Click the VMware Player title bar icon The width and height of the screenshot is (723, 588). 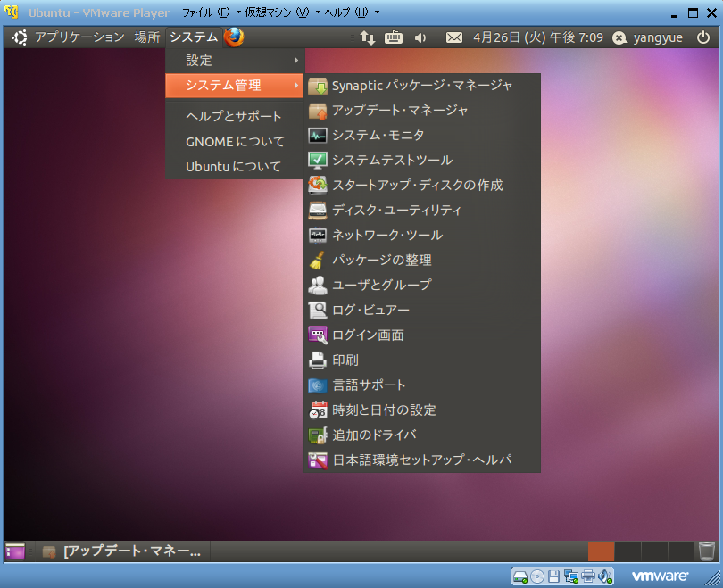12,12
